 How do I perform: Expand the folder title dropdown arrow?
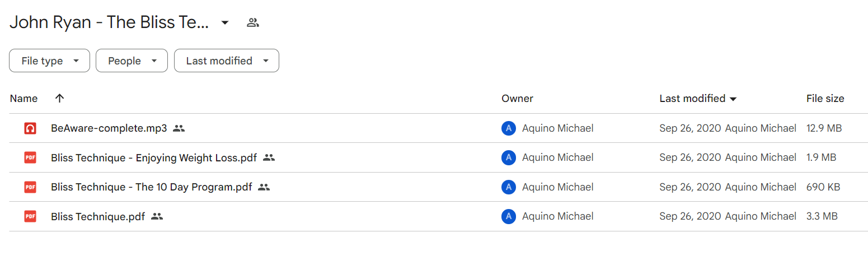point(225,22)
